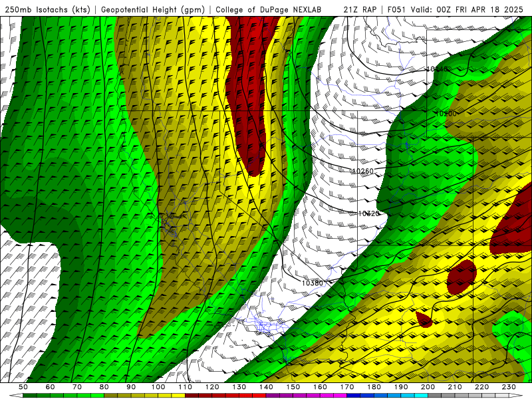
Task: Click the 'Geopotential Height (gpm)' title text
Action: pos(153,10)
